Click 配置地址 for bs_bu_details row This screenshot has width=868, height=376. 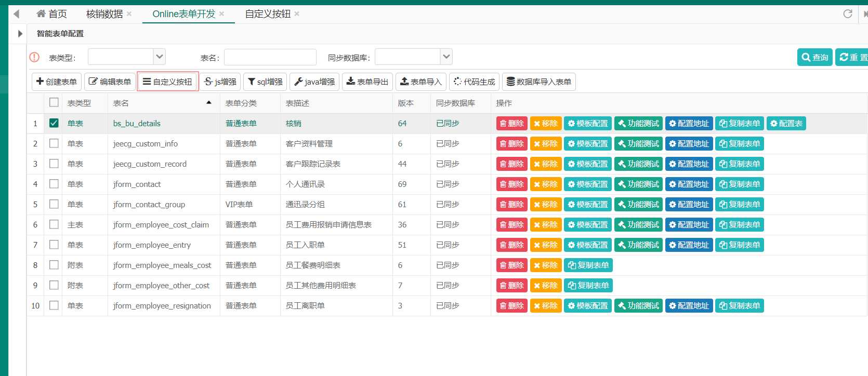point(689,124)
